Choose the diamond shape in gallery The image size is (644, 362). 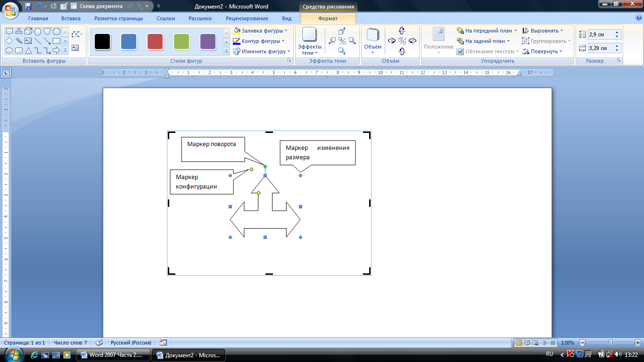tap(9, 41)
